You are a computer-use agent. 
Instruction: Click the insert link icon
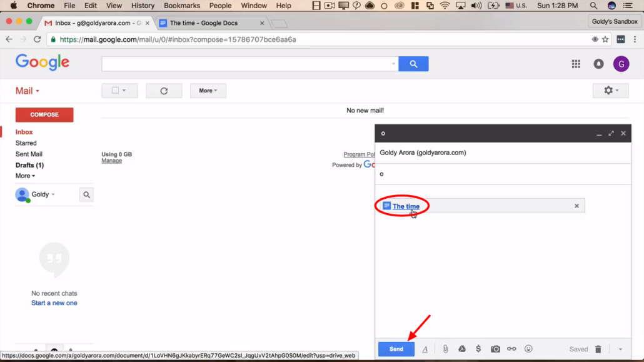tap(511, 349)
